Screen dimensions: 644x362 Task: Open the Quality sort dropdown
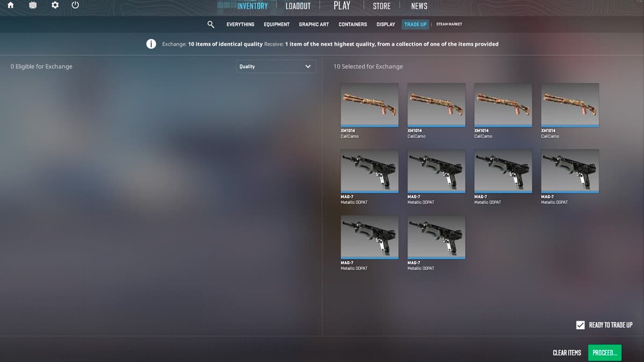276,67
